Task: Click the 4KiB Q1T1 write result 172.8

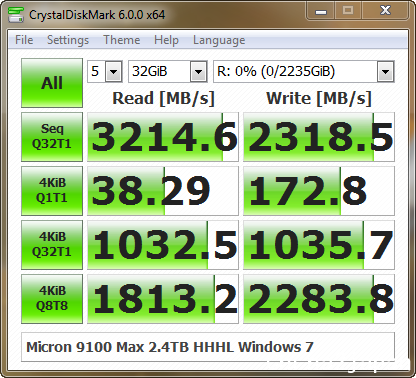Action: tap(319, 191)
